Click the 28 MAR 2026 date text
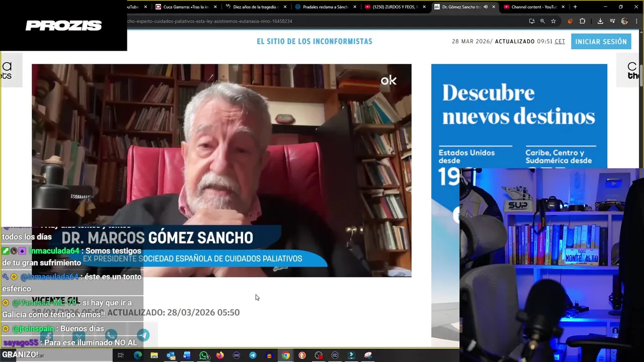This screenshot has width=644, height=362. click(x=471, y=42)
